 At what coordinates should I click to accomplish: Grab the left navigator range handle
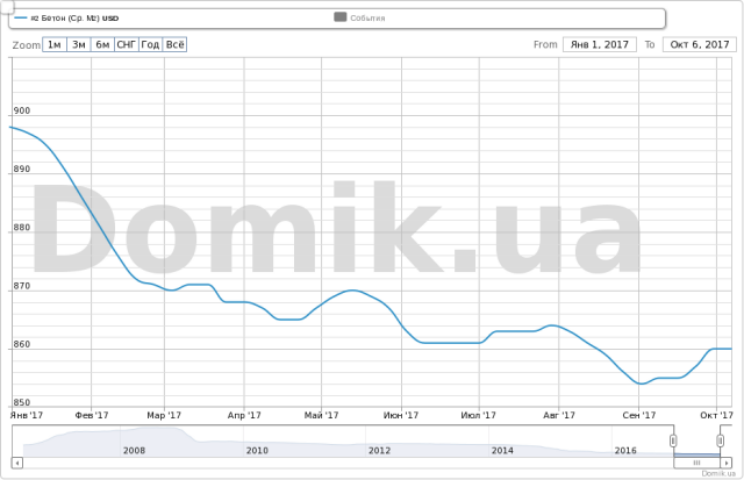(x=673, y=441)
